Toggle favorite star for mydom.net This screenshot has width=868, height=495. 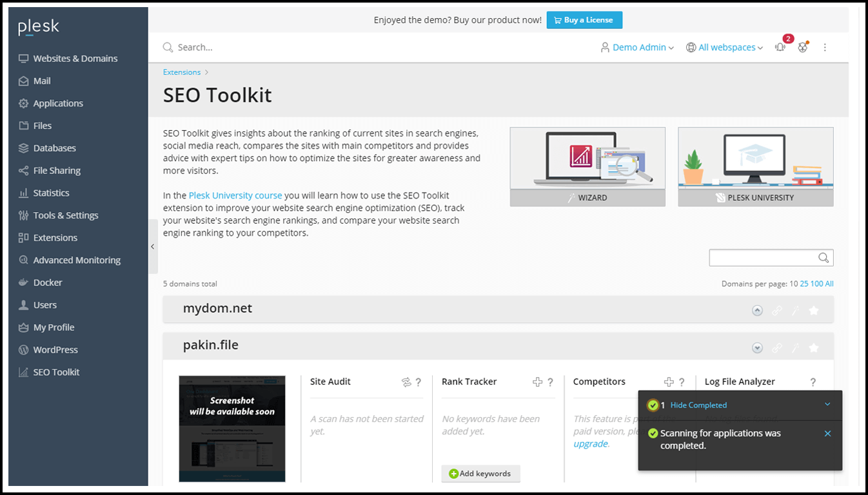point(814,311)
